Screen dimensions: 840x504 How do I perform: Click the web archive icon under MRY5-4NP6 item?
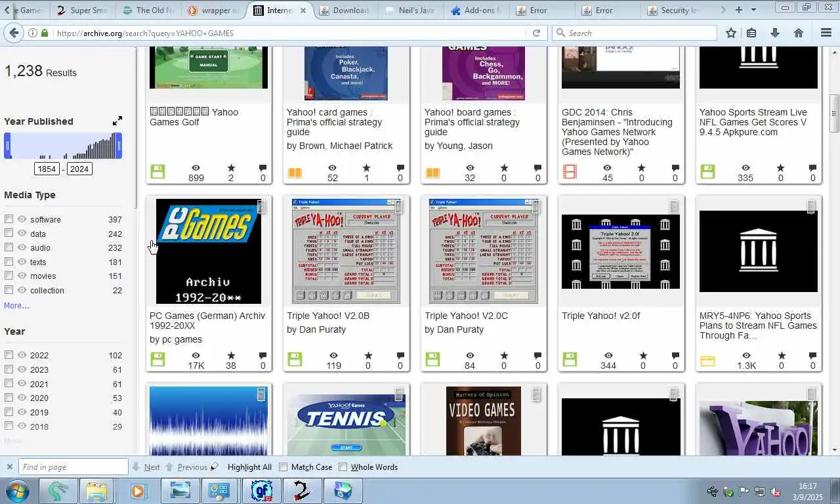[x=707, y=361]
